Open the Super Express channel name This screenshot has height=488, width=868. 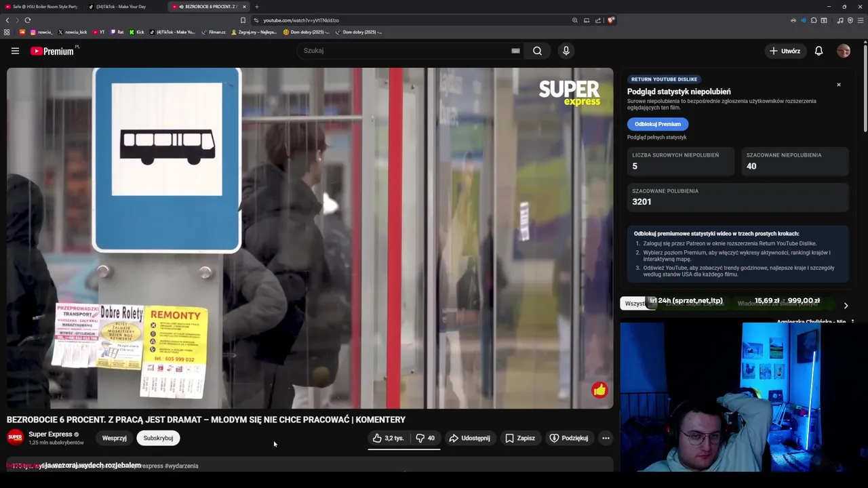pyautogui.click(x=50, y=434)
